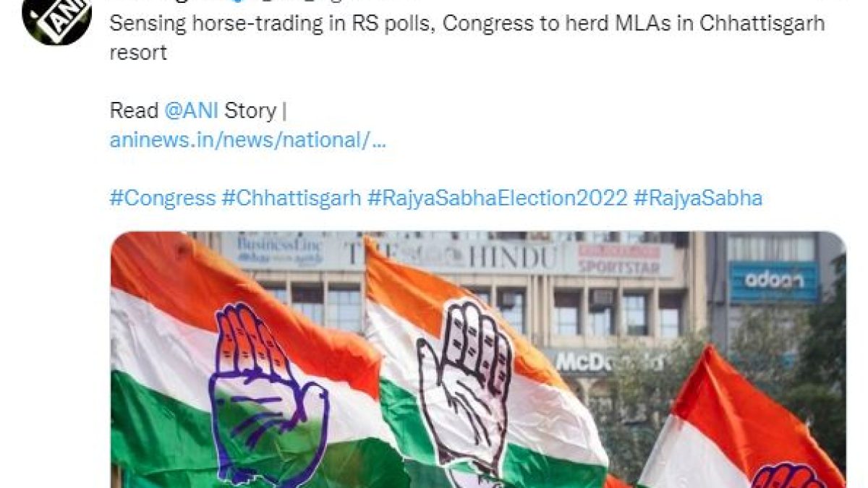Click the blue adaan sign in the photo
The height and width of the screenshot is (488, 868).
773,281
